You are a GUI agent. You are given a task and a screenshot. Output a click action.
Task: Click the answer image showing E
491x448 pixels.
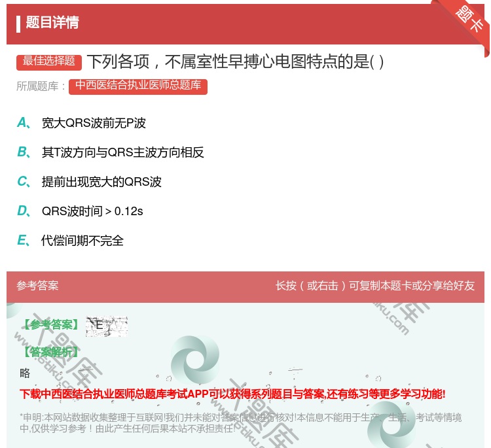point(107,326)
